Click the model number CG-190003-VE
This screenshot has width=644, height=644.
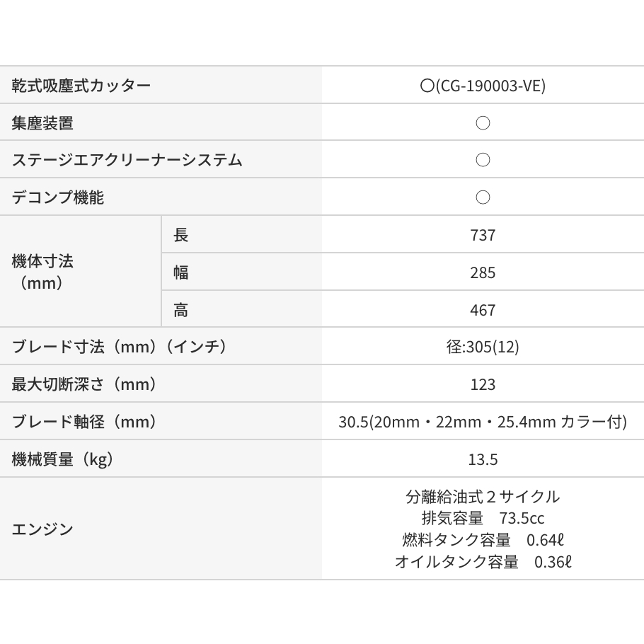(490, 86)
